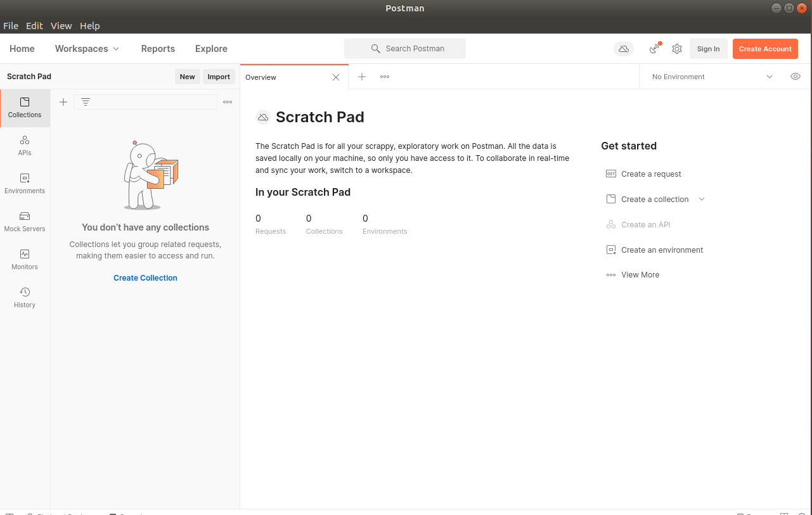812x515 pixels.
Task: Click the filter icon in collections search
Action: click(x=86, y=102)
